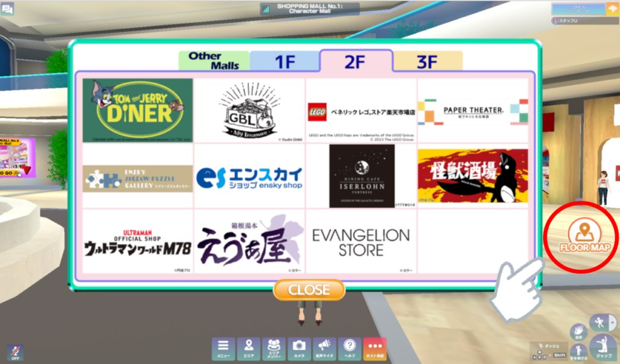
Task: Open the えゔぁ屋 shop tile
Action: (249, 241)
